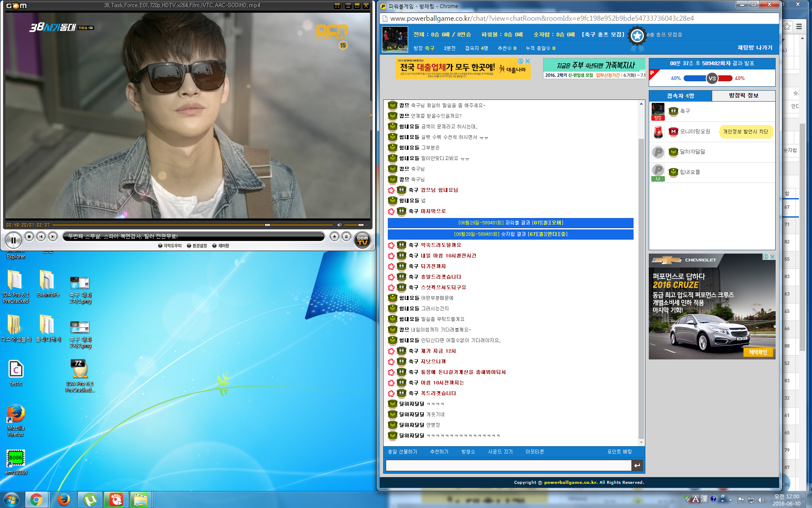Viewport: 812px width, 508px height.
Task: Skip to previous track in GOM Player
Action: (x=41, y=237)
